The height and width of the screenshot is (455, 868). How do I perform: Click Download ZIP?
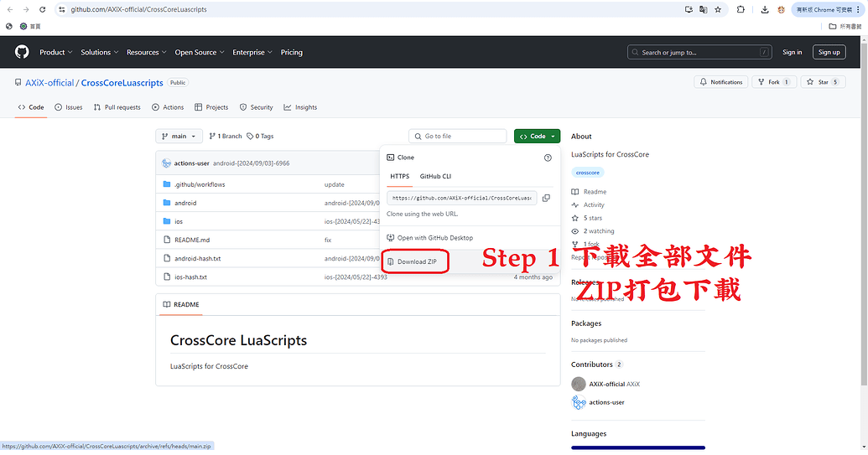416,261
